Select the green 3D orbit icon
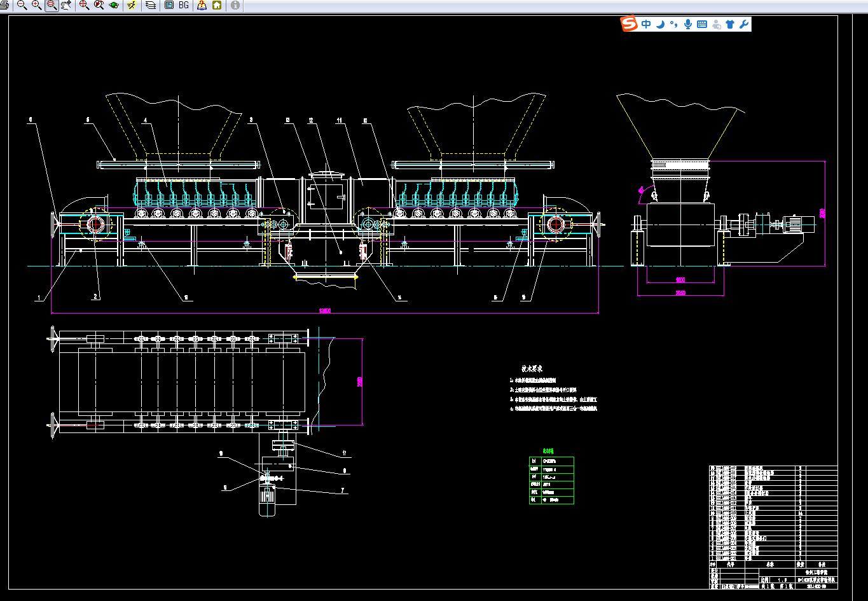868x601 pixels. (114, 5)
